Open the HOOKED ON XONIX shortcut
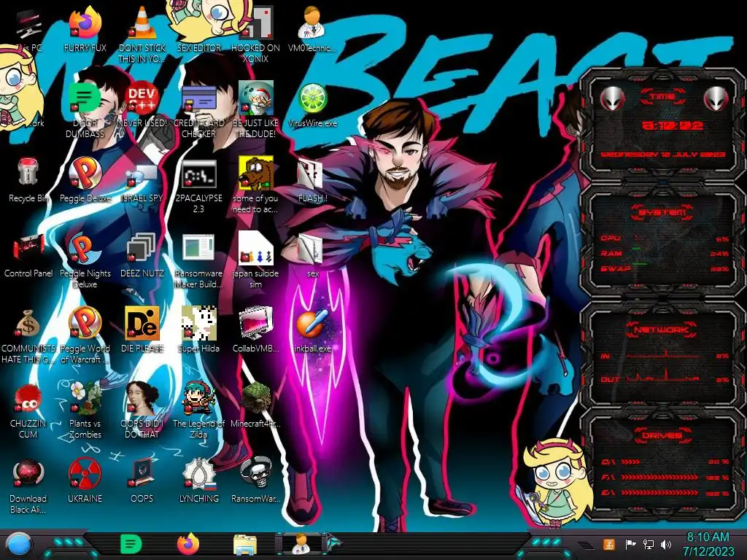The width and height of the screenshot is (747, 560). [x=256, y=34]
